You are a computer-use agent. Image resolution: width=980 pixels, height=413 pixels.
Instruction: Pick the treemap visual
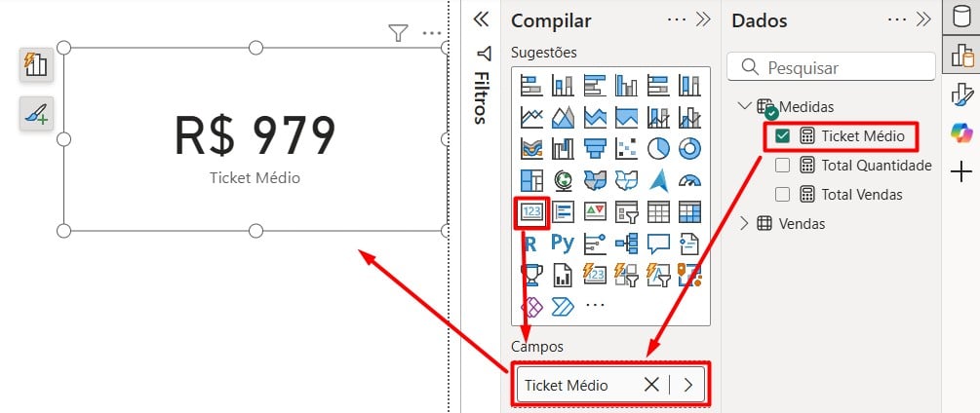(x=531, y=180)
